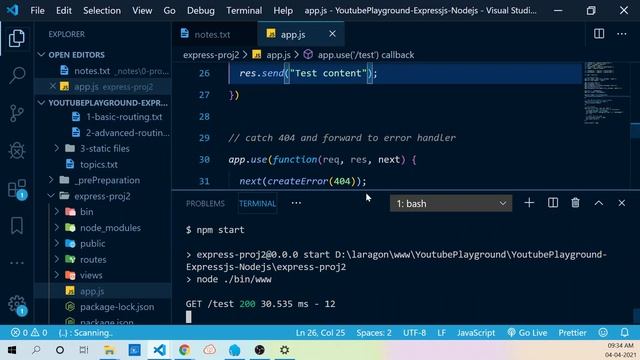The width and height of the screenshot is (640, 360).
Task: Collapse the Open Editors section
Action: (x=41, y=54)
